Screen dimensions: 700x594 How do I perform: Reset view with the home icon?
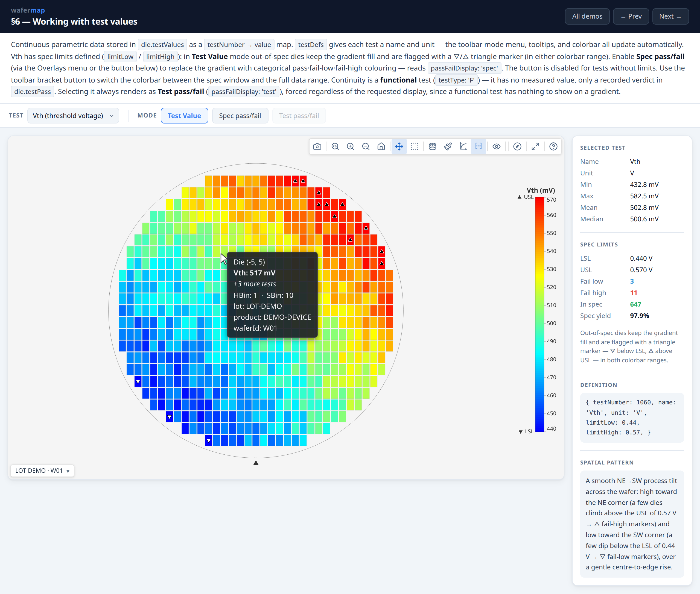(381, 146)
